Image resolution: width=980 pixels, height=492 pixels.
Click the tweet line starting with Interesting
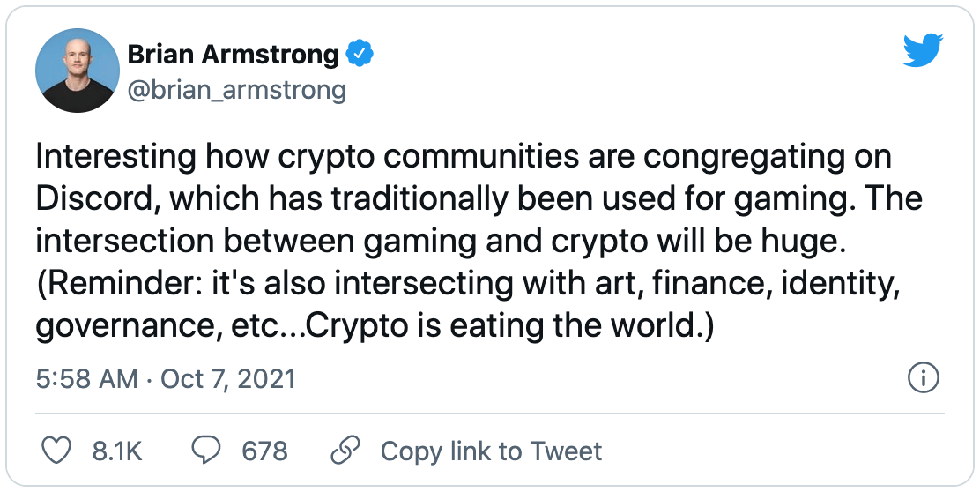point(464,157)
